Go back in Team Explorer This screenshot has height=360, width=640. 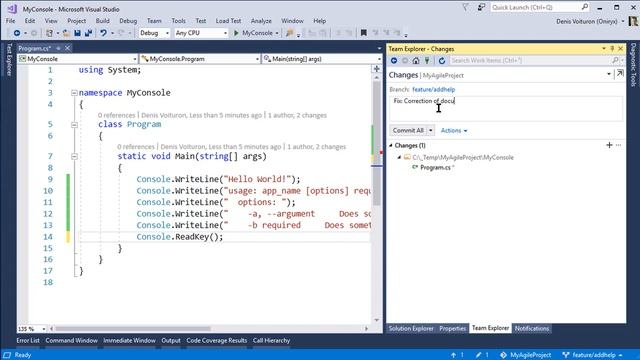coord(394,60)
